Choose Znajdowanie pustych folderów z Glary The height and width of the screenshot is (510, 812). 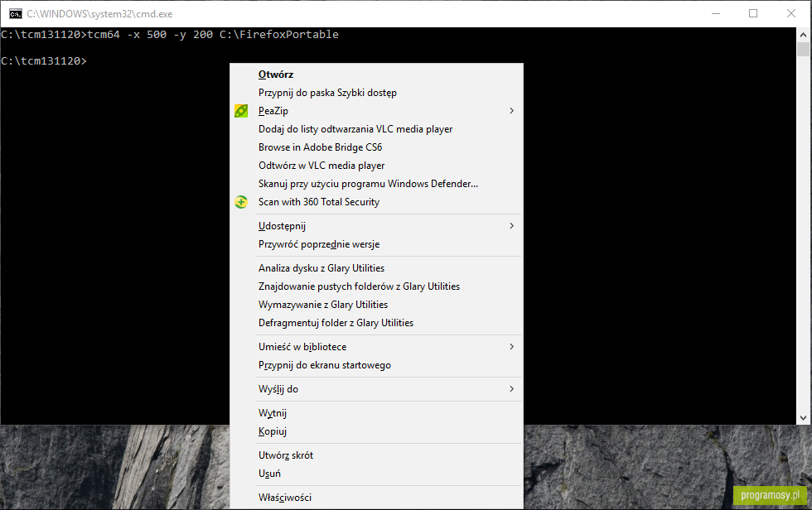click(x=376, y=286)
